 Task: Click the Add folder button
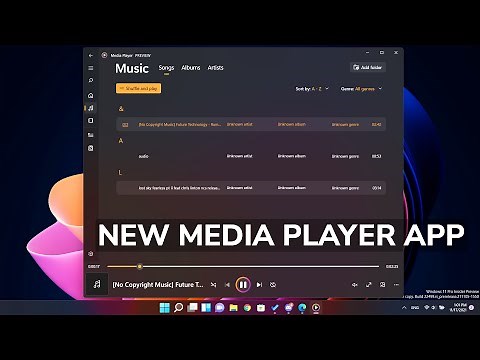coord(368,67)
